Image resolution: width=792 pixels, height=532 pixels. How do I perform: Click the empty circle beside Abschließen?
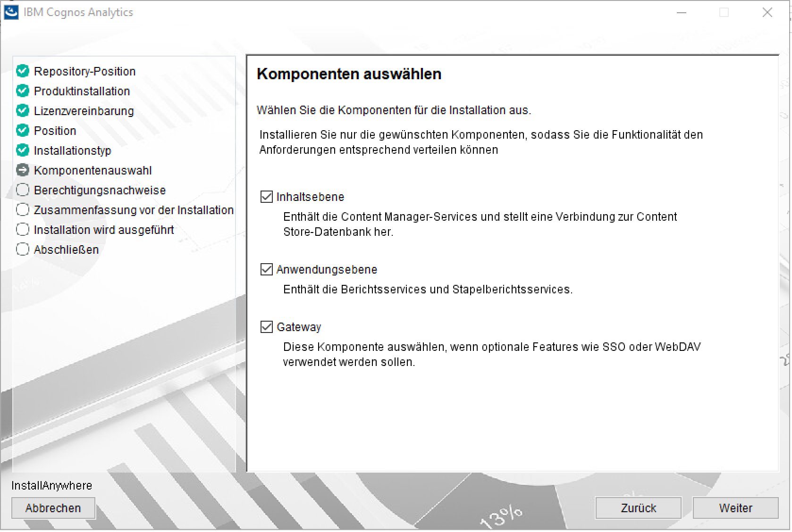23,249
